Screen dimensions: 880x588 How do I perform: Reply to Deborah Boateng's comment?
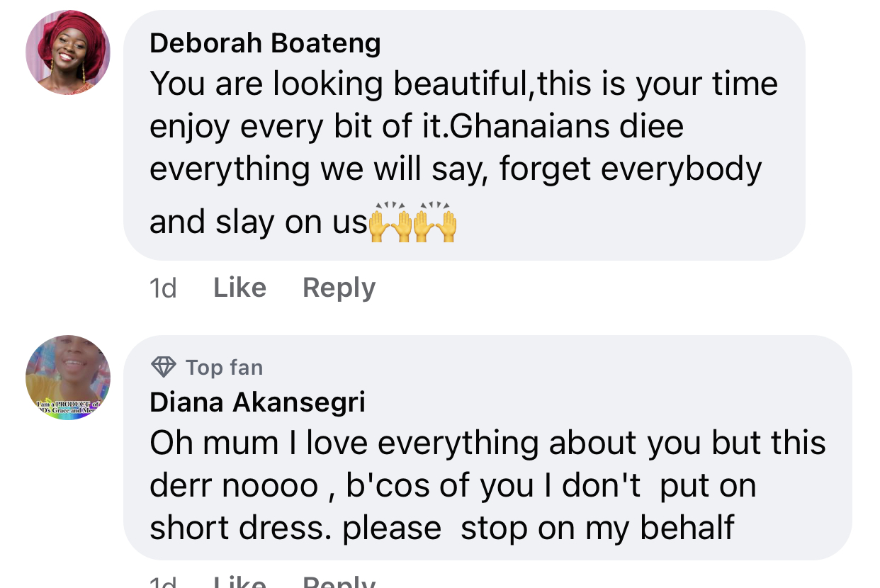pos(339,288)
